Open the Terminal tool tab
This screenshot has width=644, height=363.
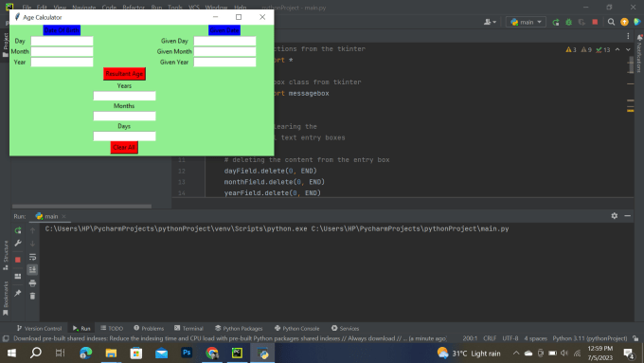(188, 328)
